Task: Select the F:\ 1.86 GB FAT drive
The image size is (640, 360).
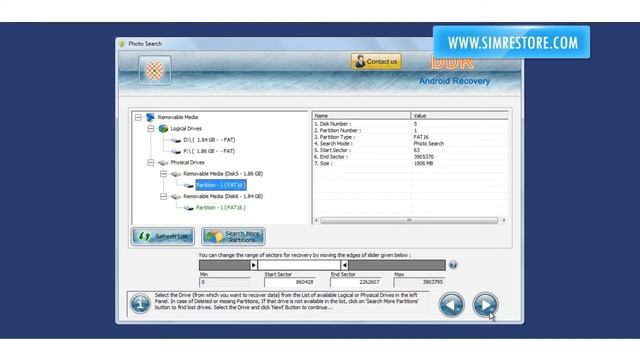Action: click(209, 151)
